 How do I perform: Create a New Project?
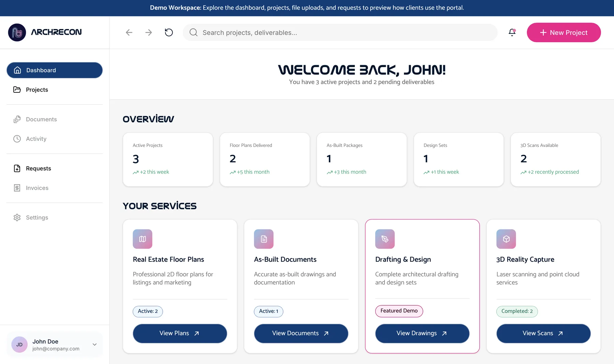point(564,32)
